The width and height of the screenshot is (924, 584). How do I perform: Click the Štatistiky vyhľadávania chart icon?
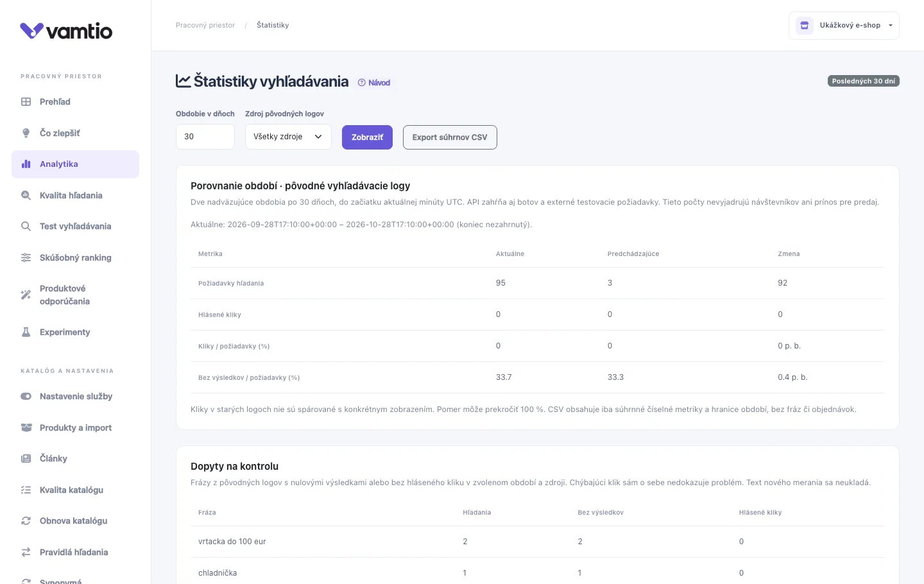tap(183, 81)
